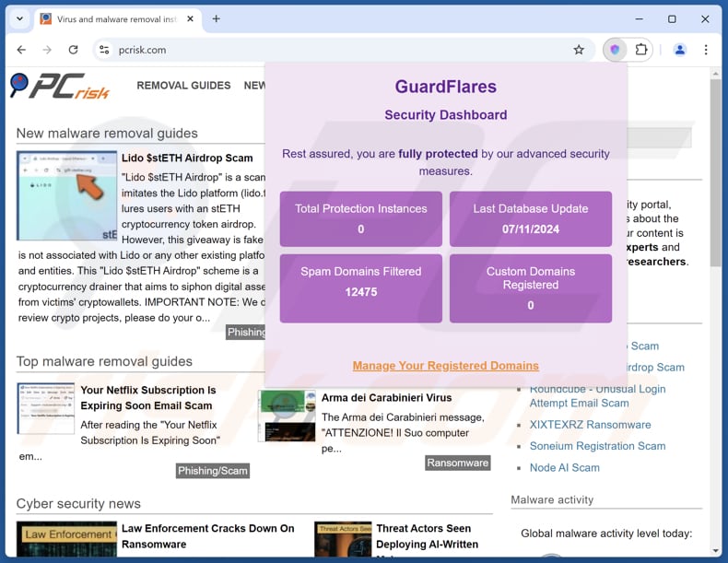Click the Spam Domains Filtered card
The width and height of the screenshot is (728, 563).
click(x=360, y=288)
